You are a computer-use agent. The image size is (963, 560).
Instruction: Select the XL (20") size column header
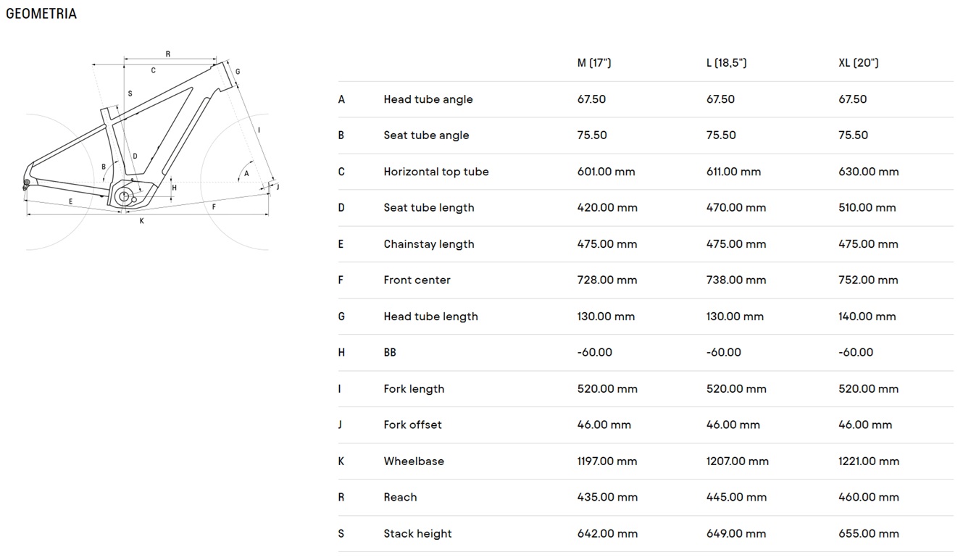(x=859, y=63)
